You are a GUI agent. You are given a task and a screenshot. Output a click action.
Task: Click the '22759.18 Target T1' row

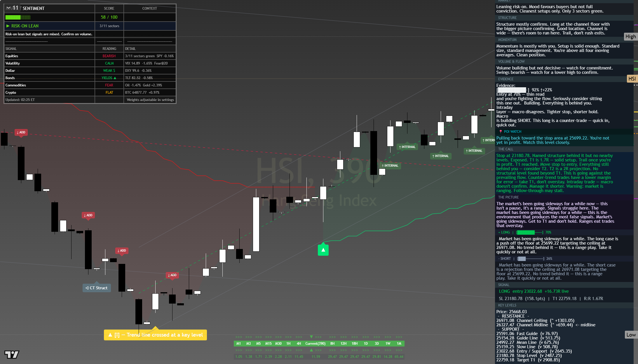click(x=528, y=360)
